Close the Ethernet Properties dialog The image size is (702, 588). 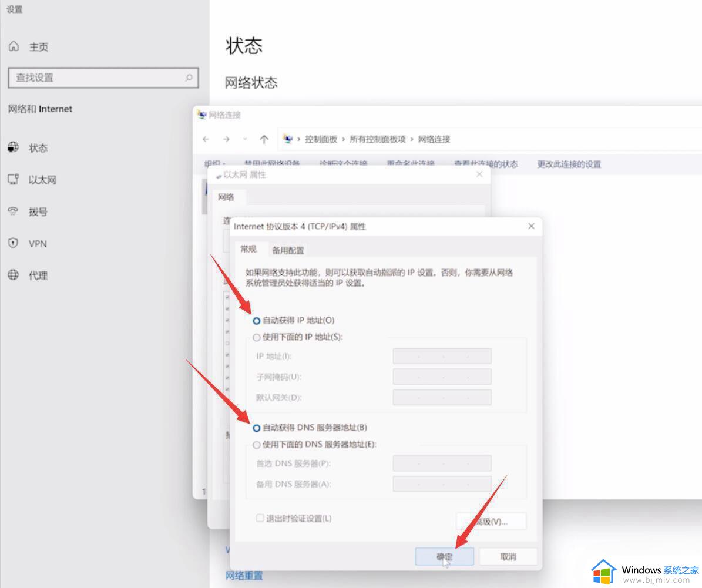coord(479,174)
